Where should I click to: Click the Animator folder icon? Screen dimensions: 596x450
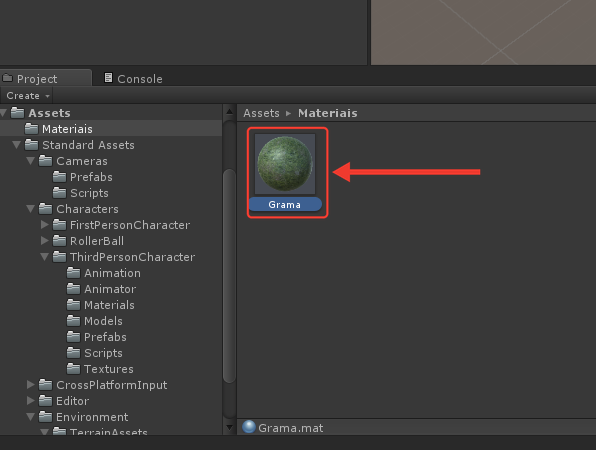coord(73,288)
